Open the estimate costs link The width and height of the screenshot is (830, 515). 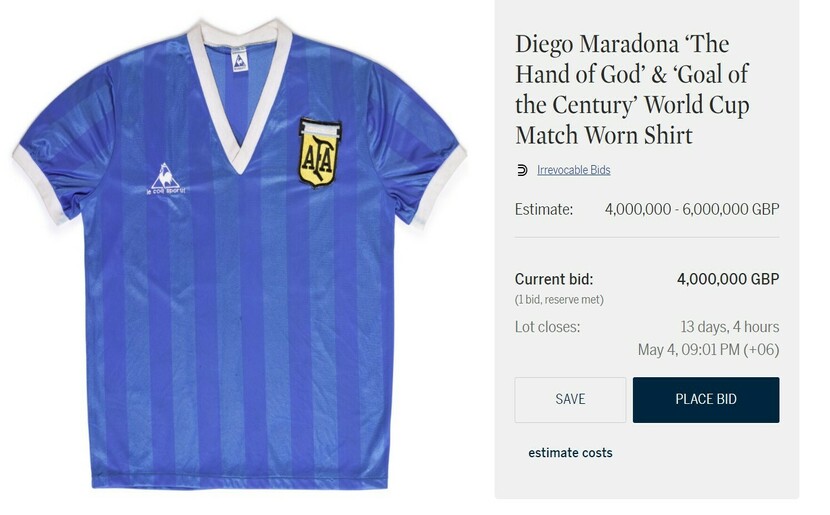(x=570, y=453)
